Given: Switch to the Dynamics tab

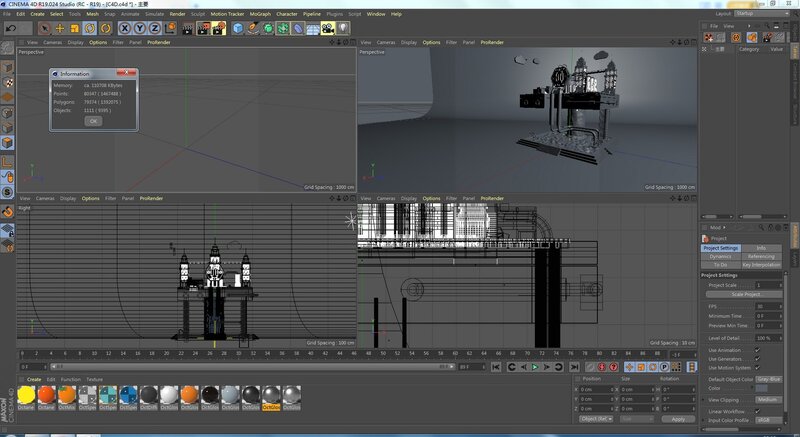Looking at the screenshot, I should [x=720, y=257].
